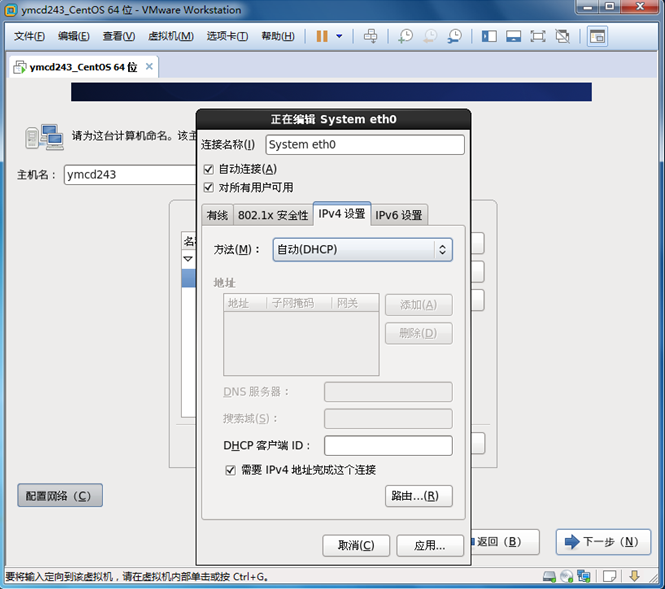This screenshot has height=589, width=665.
Task: Click the 下一步 (N) next button
Action: tap(603, 542)
